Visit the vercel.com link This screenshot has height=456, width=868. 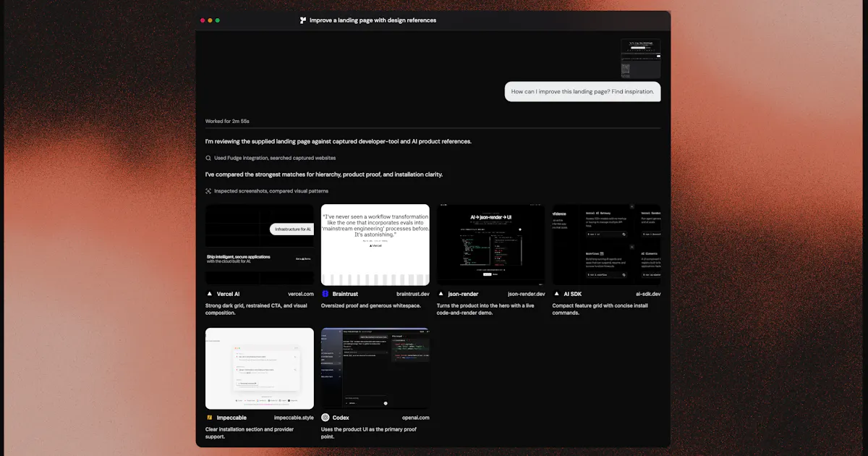coord(301,294)
